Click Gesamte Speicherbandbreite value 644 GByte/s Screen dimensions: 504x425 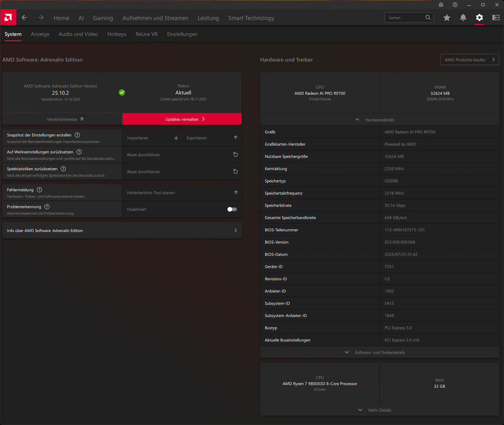[396, 217]
